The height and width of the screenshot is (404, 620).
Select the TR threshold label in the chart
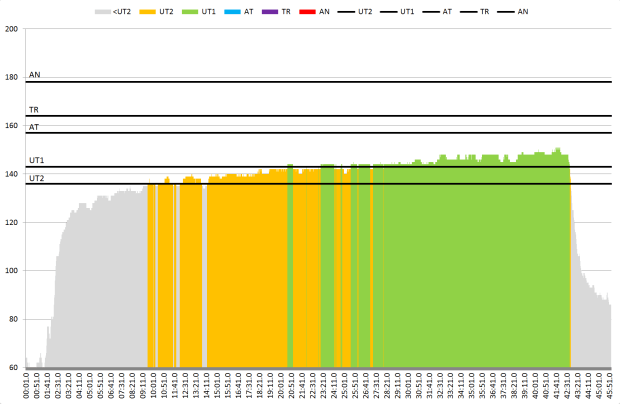click(34, 110)
